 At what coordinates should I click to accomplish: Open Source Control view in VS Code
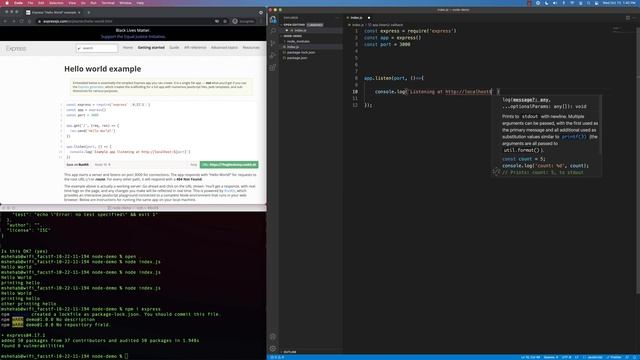click(273, 43)
